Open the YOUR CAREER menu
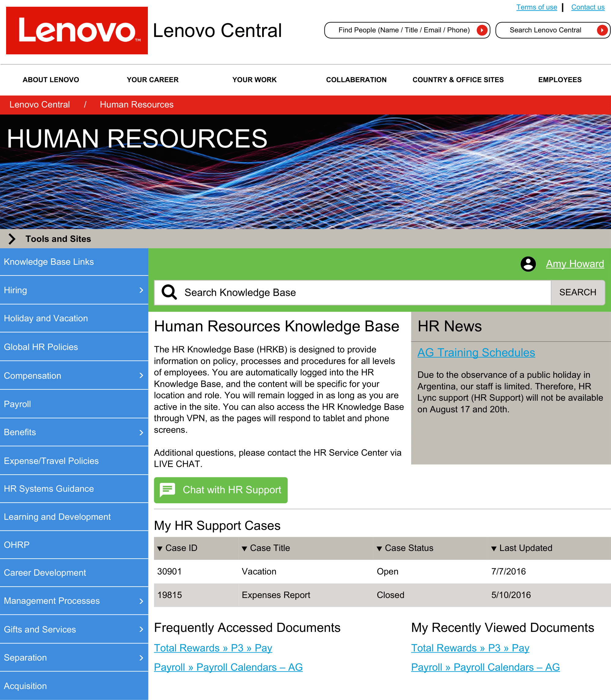This screenshot has width=611, height=700. pyautogui.click(x=152, y=80)
